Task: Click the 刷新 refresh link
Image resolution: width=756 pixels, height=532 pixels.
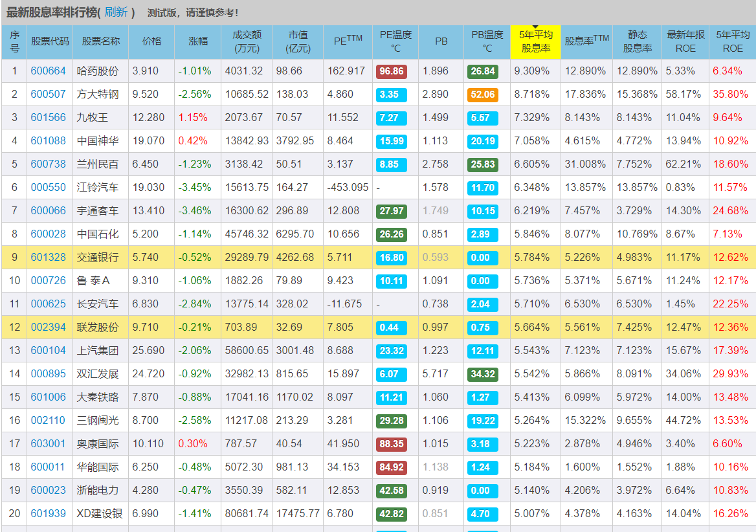Action: click(116, 12)
